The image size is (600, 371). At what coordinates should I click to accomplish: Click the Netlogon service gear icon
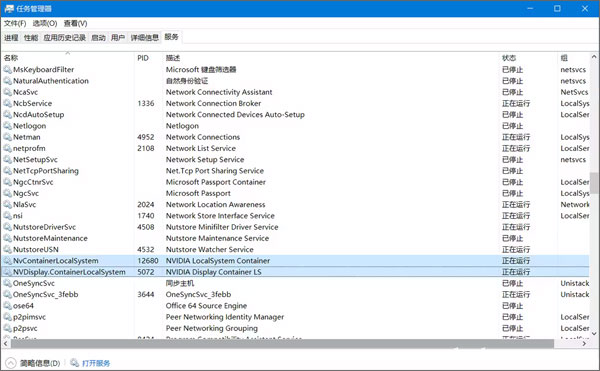(x=7, y=126)
